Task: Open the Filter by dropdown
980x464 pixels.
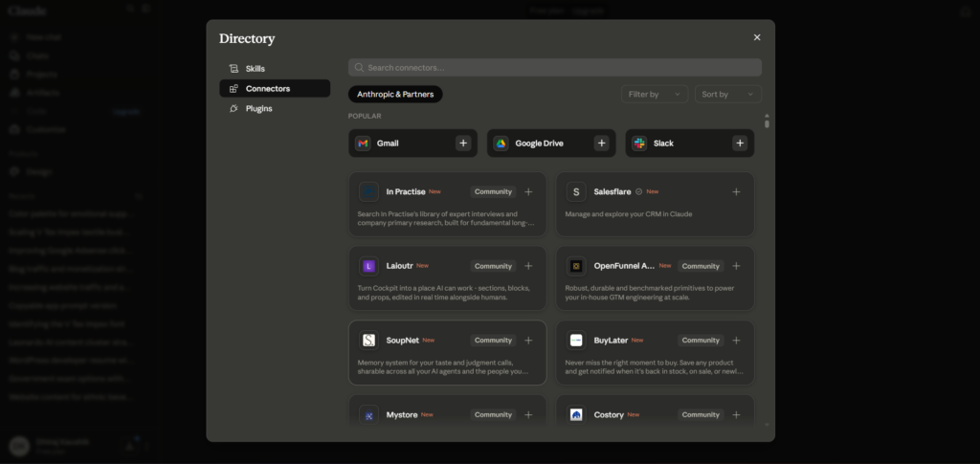Action: [655, 95]
